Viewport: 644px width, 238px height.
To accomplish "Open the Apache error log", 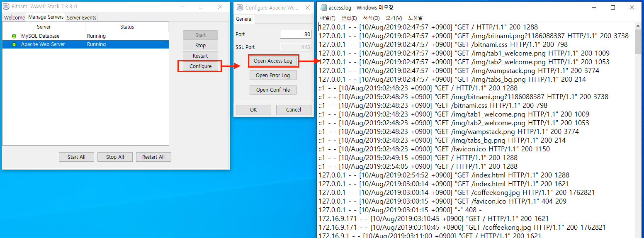I will click(273, 75).
